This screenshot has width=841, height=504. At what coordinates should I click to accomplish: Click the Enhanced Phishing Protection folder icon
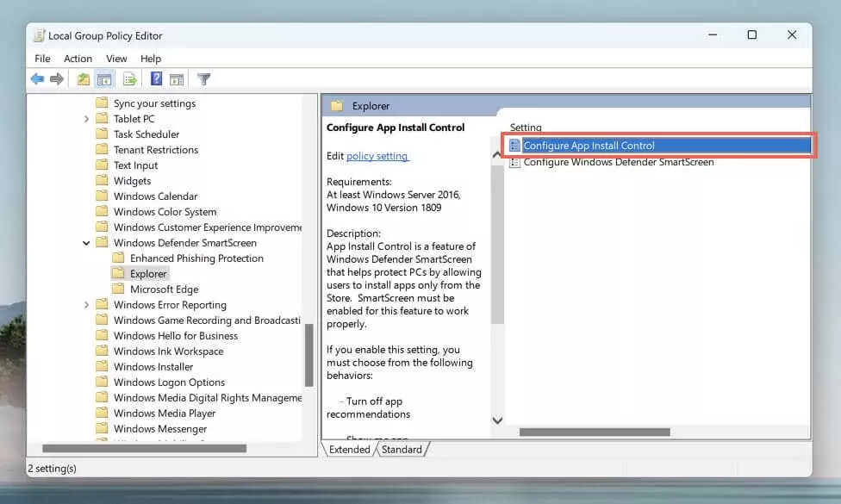click(x=118, y=258)
